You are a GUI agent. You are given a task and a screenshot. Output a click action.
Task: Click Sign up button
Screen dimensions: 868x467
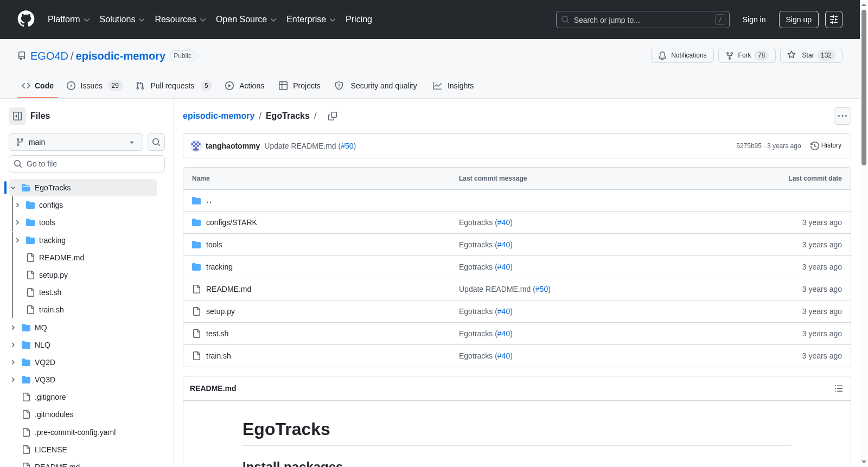[x=799, y=20]
